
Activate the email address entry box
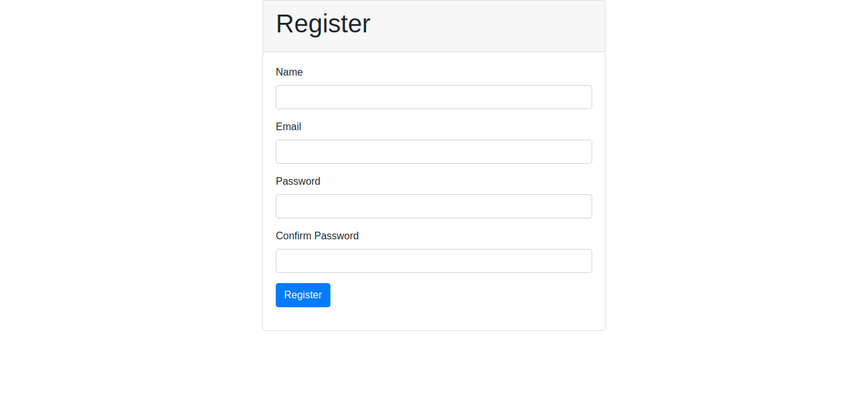(433, 152)
